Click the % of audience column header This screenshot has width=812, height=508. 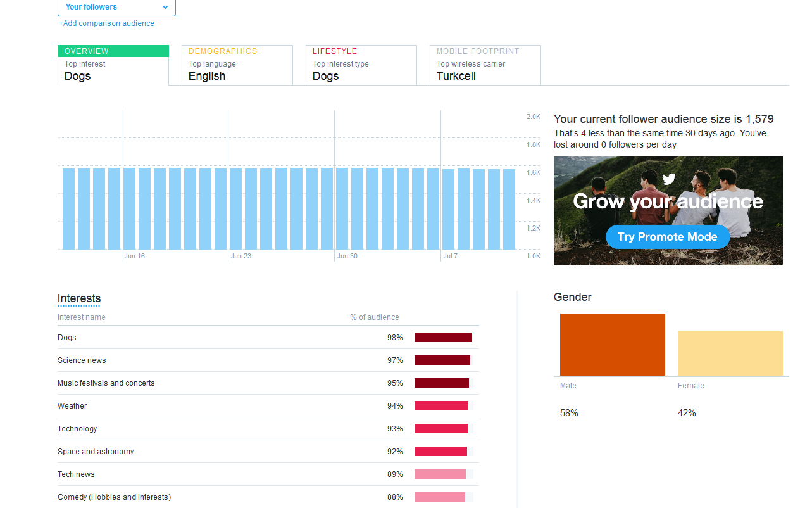pos(375,317)
